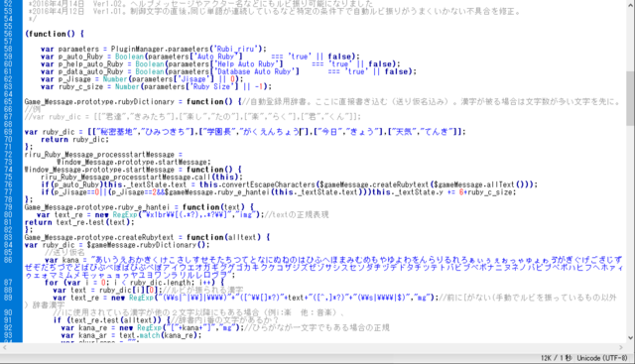Click line number 83 in the gutter

[x=8, y=237]
